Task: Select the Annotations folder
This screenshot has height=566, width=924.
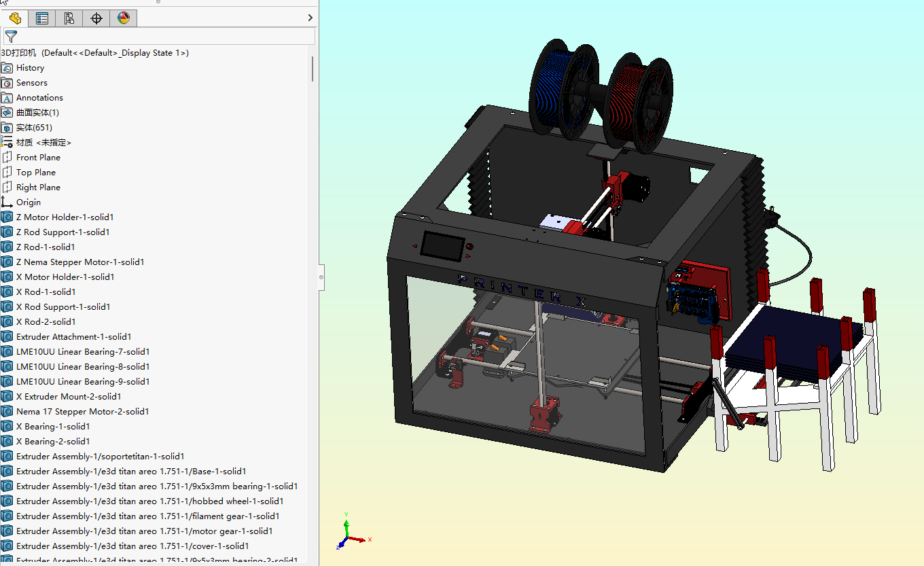Action: point(39,98)
